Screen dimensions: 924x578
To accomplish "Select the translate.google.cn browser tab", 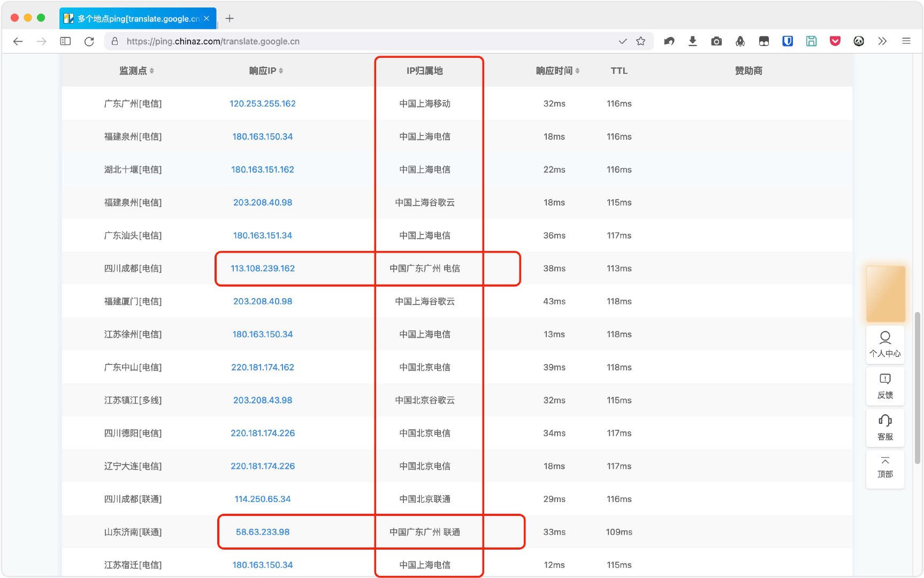I will click(134, 18).
